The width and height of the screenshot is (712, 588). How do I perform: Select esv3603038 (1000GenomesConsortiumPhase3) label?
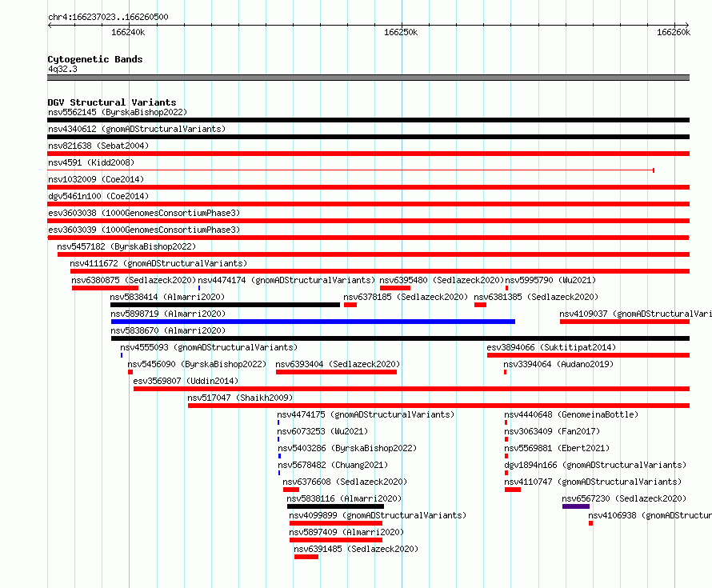coord(144,213)
